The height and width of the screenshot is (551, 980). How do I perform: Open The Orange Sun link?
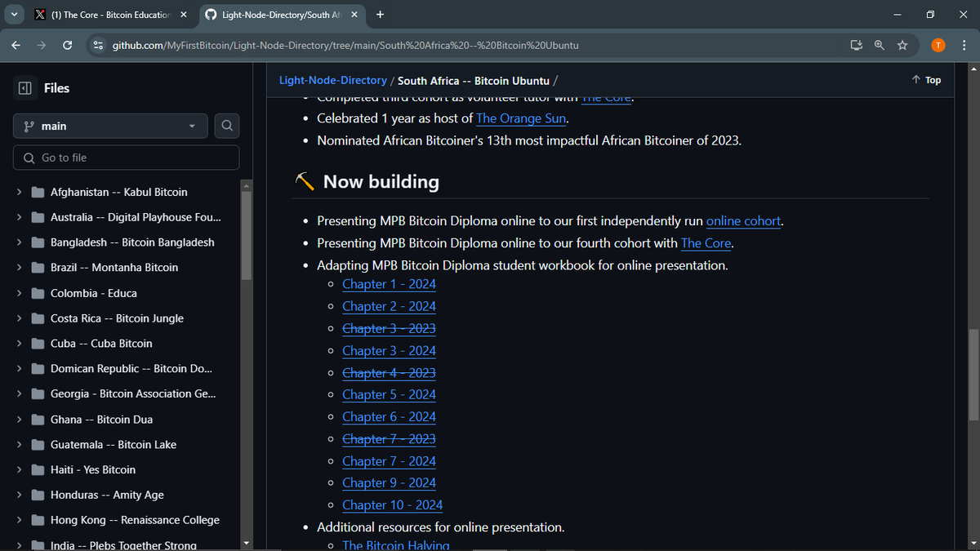pos(521,118)
